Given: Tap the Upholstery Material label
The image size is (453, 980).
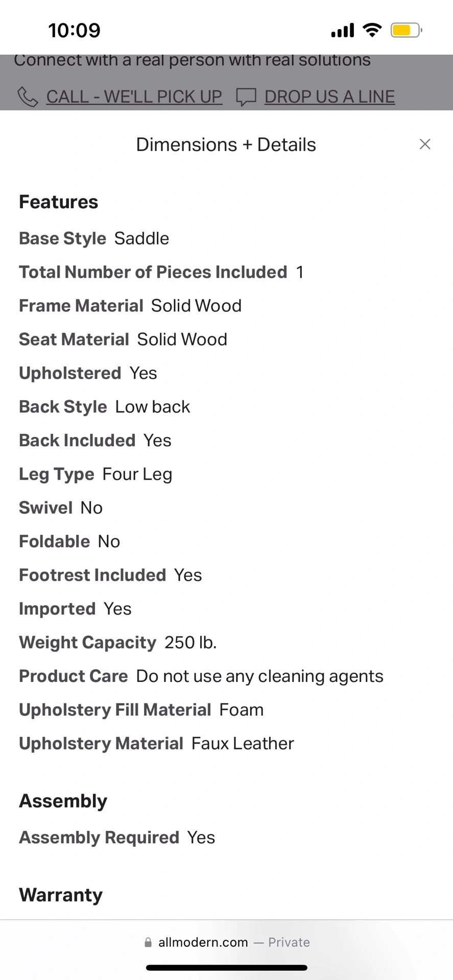Looking at the screenshot, I should pyautogui.click(x=101, y=744).
